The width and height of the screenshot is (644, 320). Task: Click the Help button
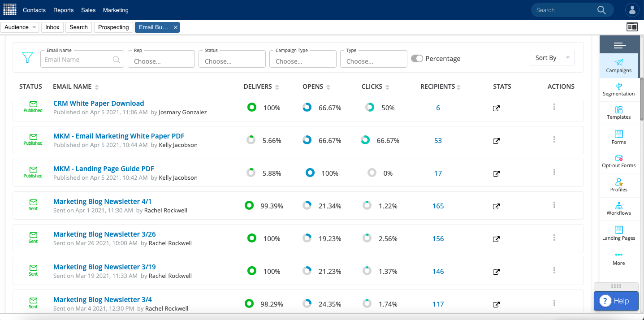pyautogui.click(x=616, y=301)
